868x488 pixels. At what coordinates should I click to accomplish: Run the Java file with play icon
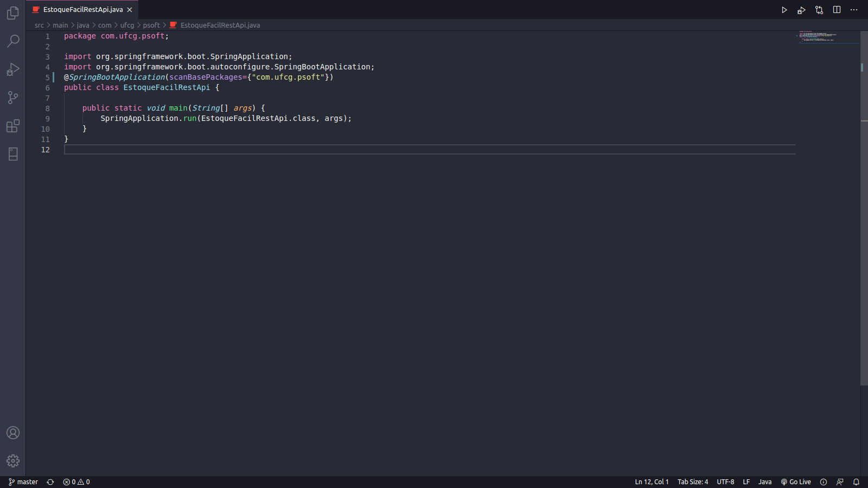pyautogui.click(x=784, y=10)
